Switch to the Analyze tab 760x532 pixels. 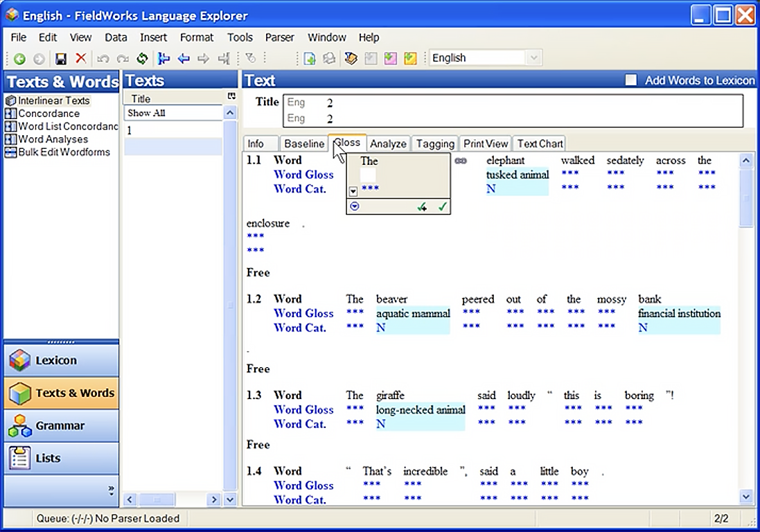pyautogui.click(x=388, y=143)
